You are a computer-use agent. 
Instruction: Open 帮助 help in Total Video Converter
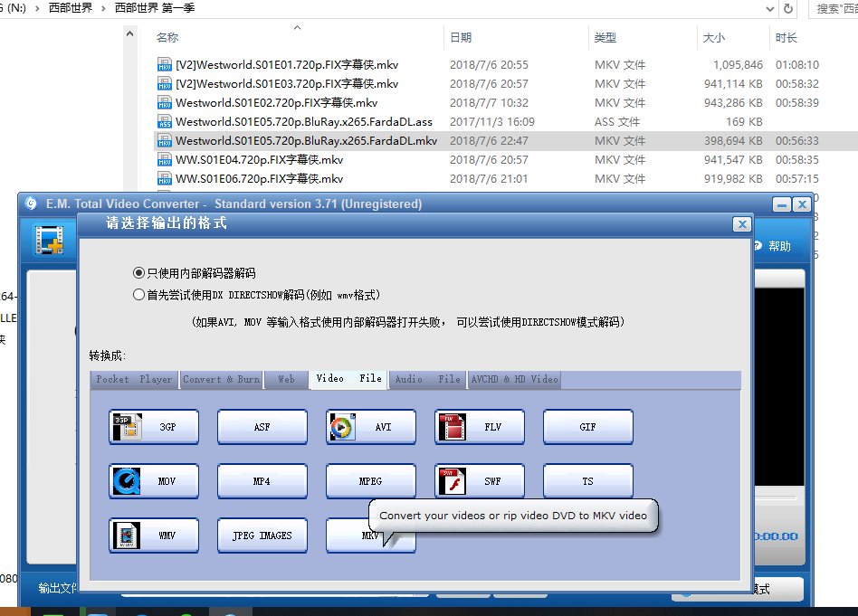pos(772,246)
